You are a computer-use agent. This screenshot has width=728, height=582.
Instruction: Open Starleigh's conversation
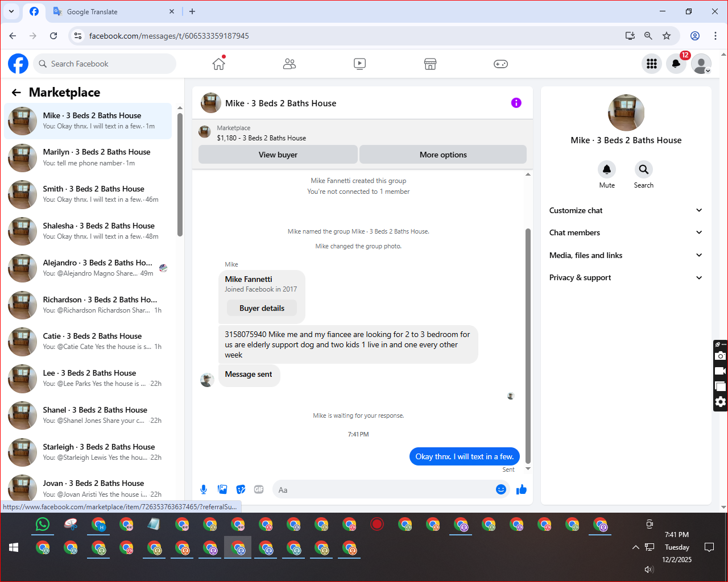tap(88, 452)
